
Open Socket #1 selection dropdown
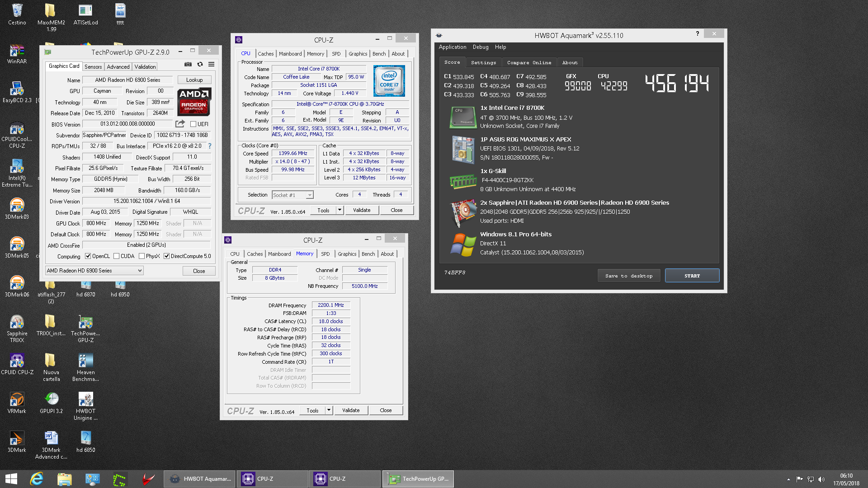click(293, 195)
